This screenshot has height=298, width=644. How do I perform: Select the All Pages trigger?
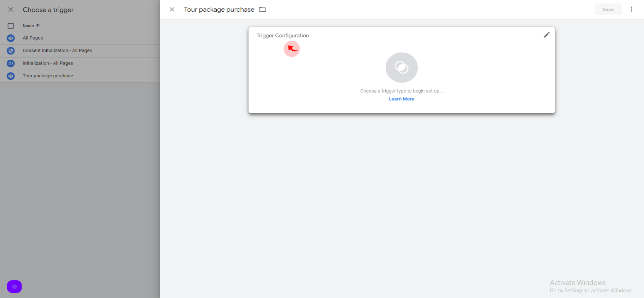click(80, 38)
